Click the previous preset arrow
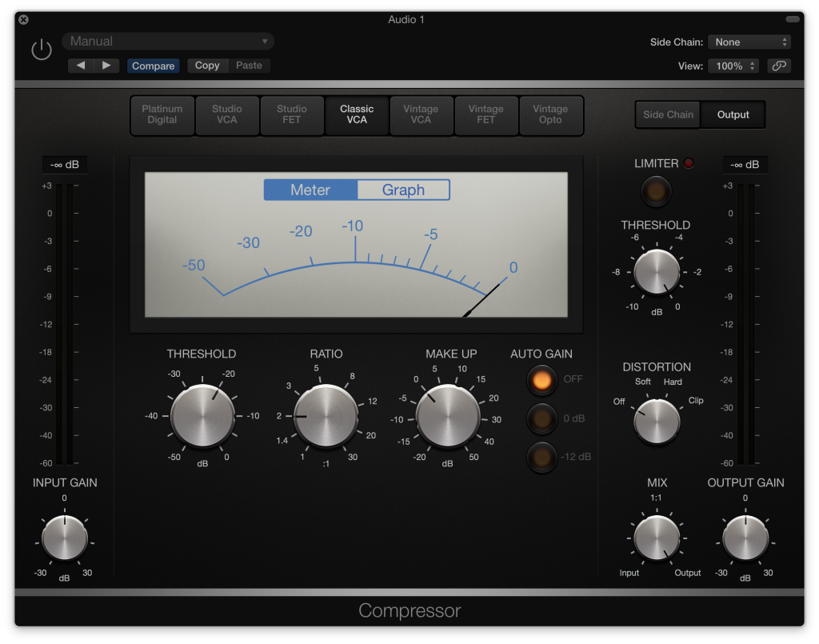 [80, 66]
